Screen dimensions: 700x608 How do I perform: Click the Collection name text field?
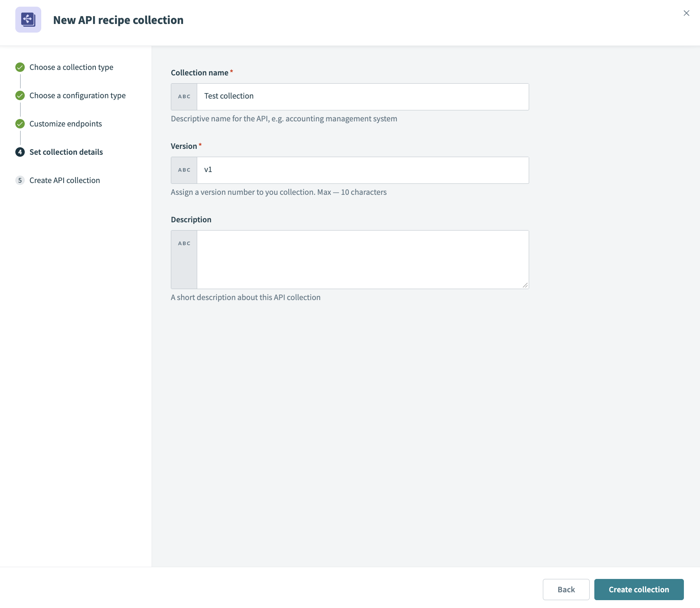362,97
